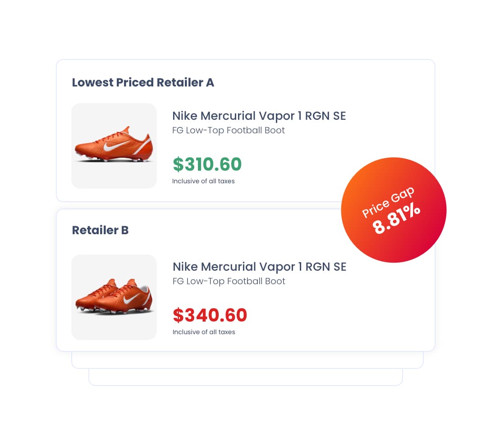Click the pair of orange boots image for Retailer B
The image size is (504, 445).
point(114,297)
